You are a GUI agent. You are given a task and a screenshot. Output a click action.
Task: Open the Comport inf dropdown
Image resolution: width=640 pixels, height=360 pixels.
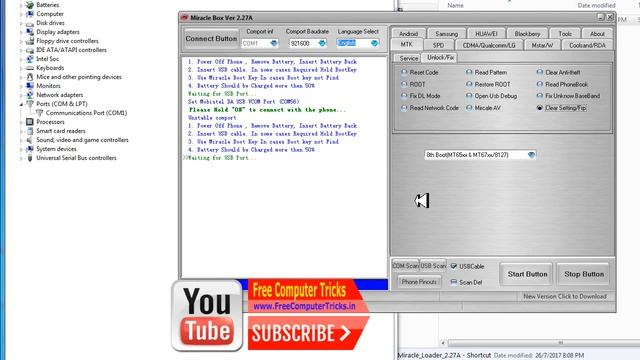[274, 43]
